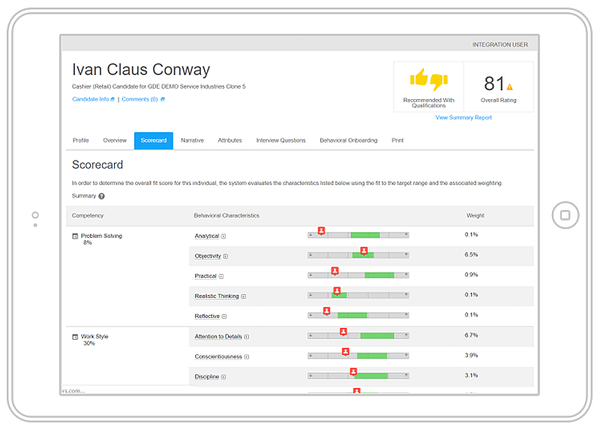Expand the Discipline characteristic details
Image resolution: width=600 pixels, height=433 pixels.
coord(223,377)
